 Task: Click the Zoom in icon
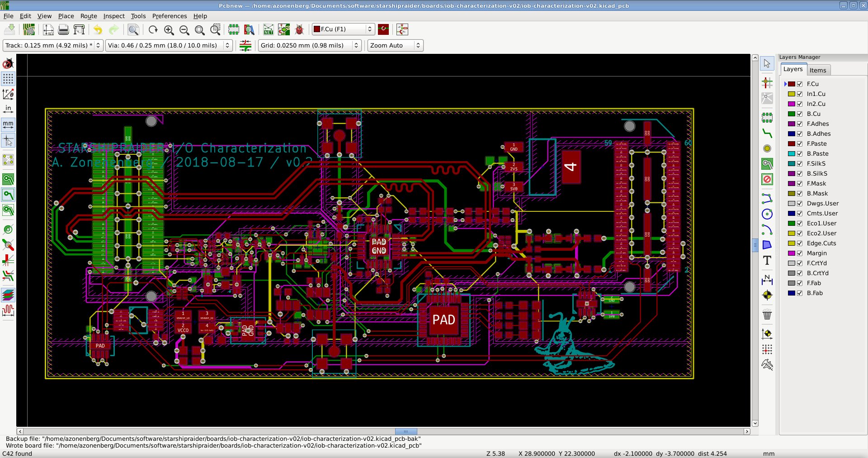pos(169,29)
